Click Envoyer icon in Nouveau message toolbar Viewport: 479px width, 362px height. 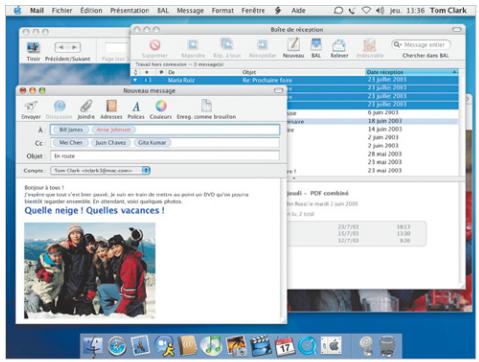(31, 106)
